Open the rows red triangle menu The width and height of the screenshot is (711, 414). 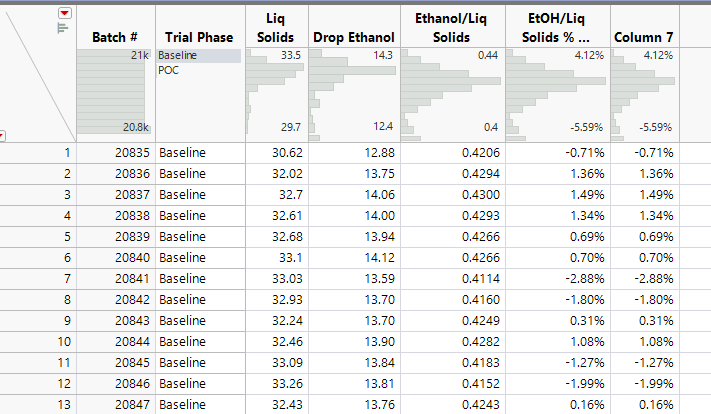tap(3, 136)
